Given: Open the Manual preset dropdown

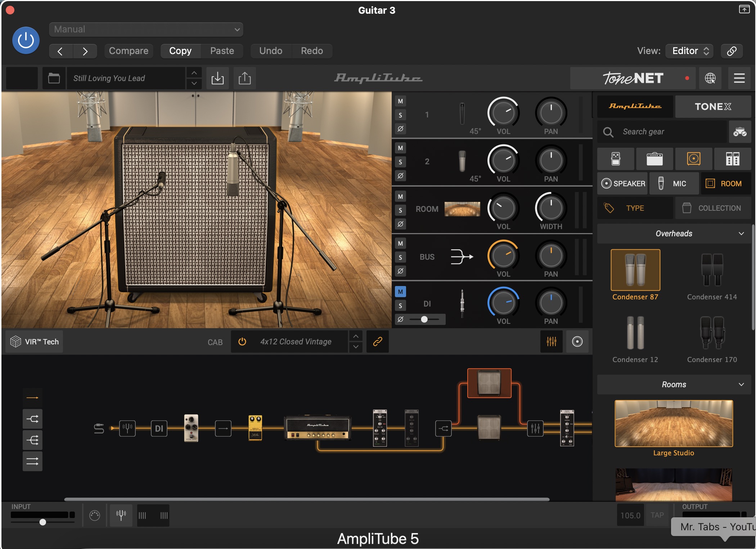Looking at the screenshot, I should pos(146,29).
